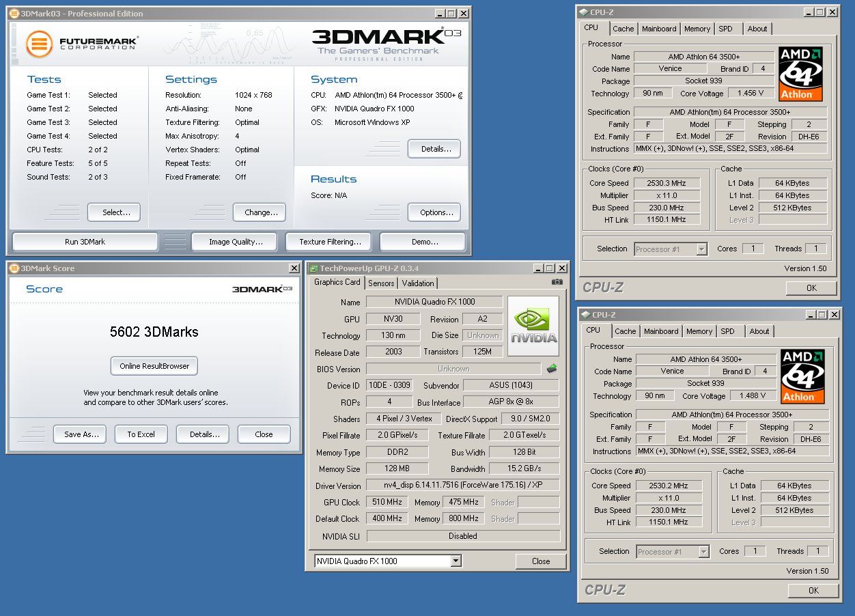Switch to Sensors tab in GPU-Z
The height and width of the screenshot is (616, 855).
point(381,283)
